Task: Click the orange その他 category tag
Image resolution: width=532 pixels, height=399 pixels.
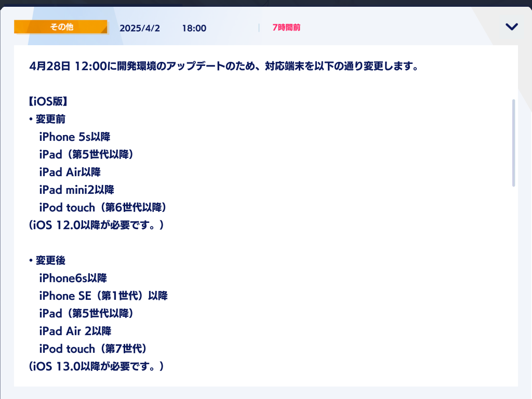Action: click(x=61, y=27)
